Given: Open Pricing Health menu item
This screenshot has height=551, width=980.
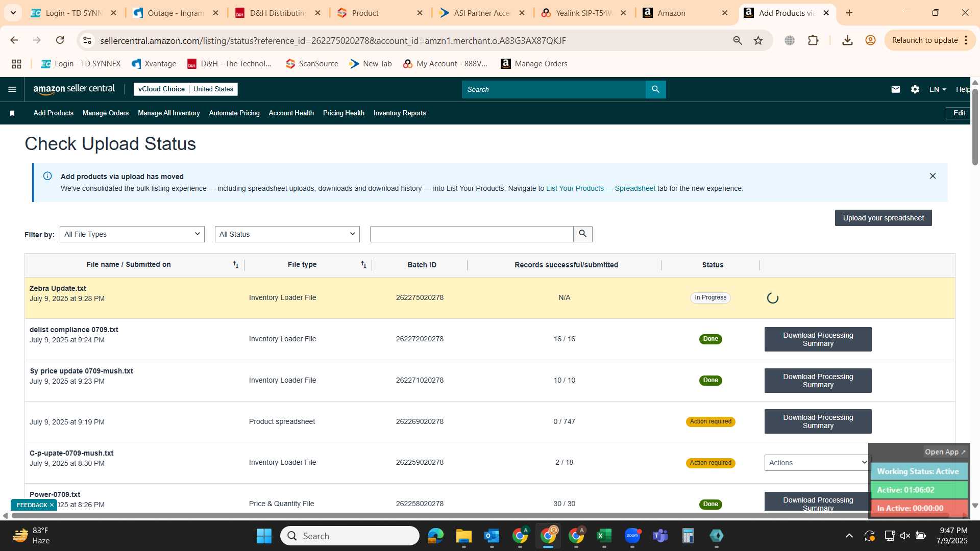Looking at the screenshot, I should tap(344, 113).
